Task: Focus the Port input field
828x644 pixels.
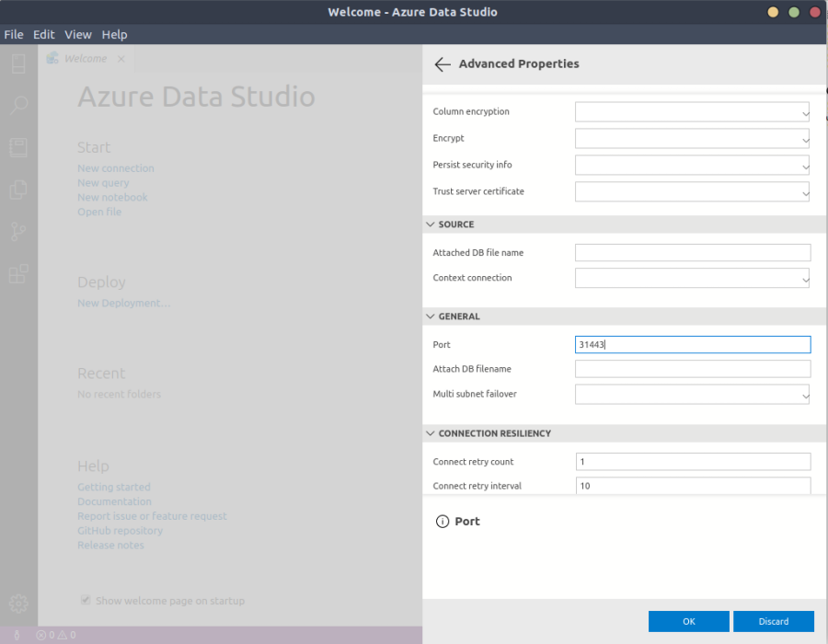Action: coord(693,345)
